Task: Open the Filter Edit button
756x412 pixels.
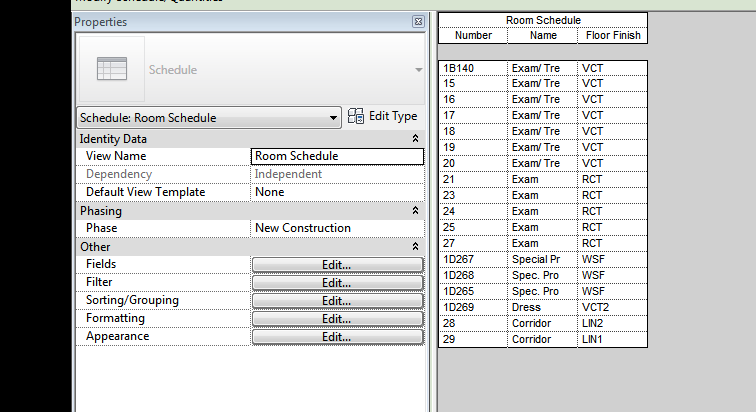Action: [x=338, y=282]
